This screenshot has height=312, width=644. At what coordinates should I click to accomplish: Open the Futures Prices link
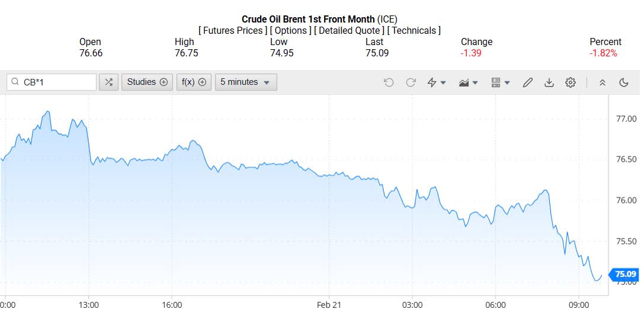point(232,30)
